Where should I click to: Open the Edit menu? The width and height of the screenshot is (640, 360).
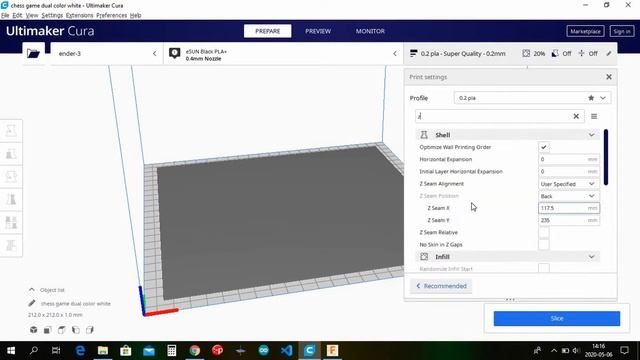pos(17,15)
